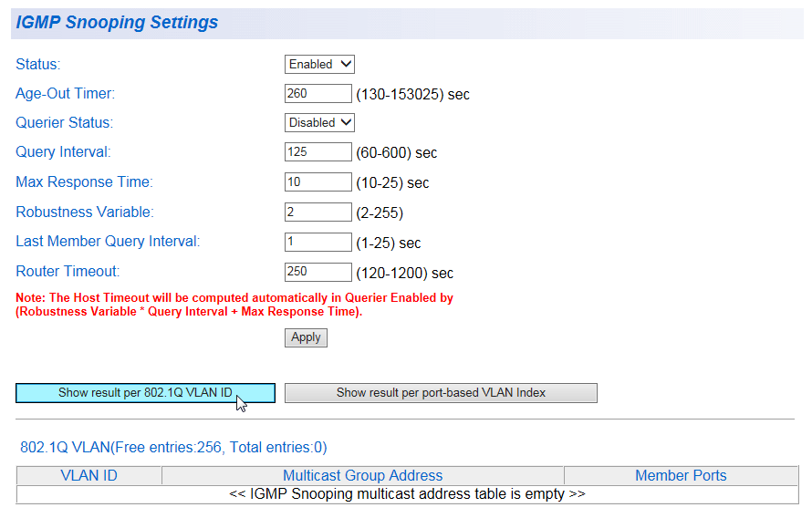Click the Status label

coord(37,64)
